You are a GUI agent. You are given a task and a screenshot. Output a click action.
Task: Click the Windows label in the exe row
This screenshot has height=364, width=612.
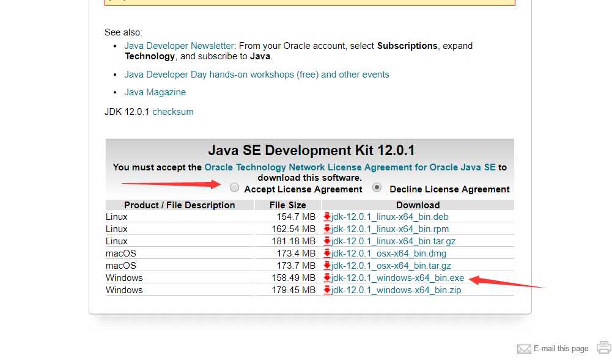pyautogui.click(x=124, y=278)
